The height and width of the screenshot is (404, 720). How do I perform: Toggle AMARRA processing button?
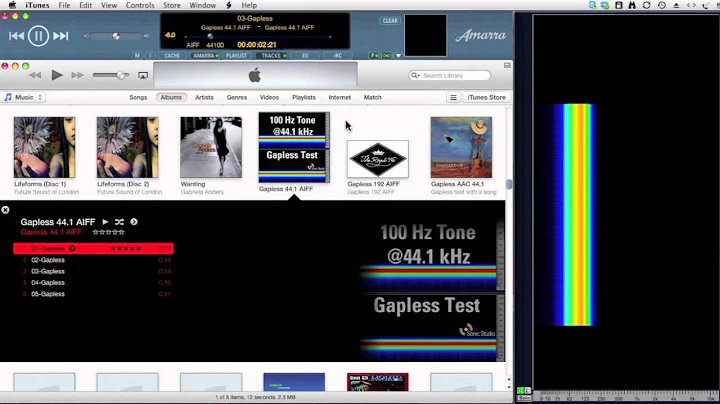click(205, 56)
